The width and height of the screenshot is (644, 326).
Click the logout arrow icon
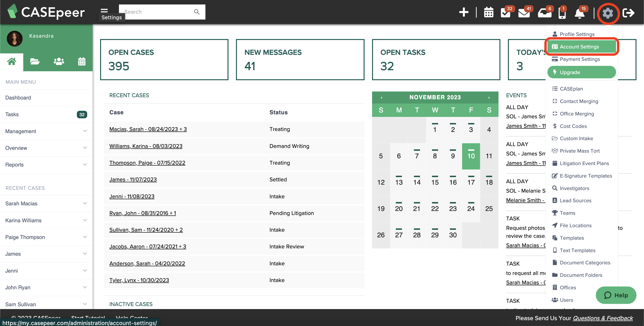click(x=628, y=12)
